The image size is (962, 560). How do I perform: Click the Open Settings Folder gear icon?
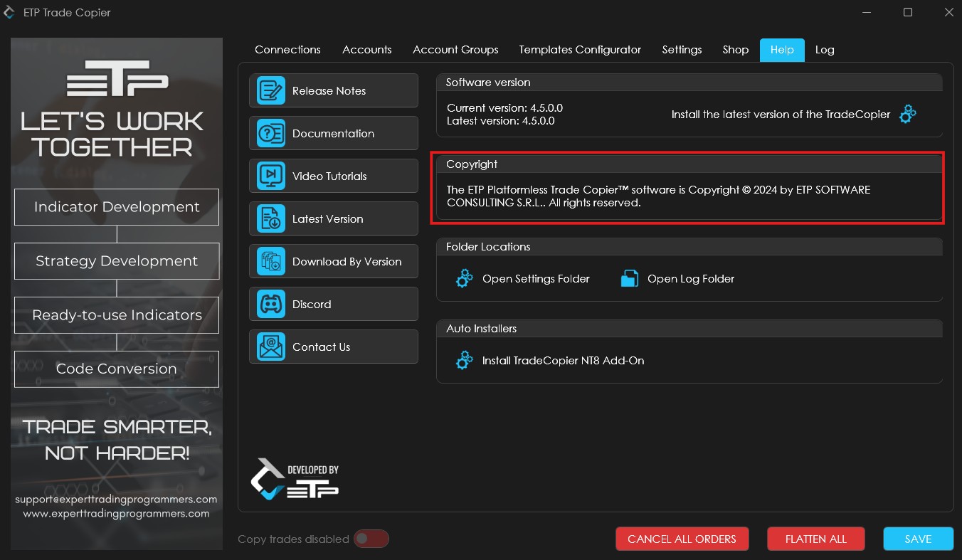click(464, 278)
